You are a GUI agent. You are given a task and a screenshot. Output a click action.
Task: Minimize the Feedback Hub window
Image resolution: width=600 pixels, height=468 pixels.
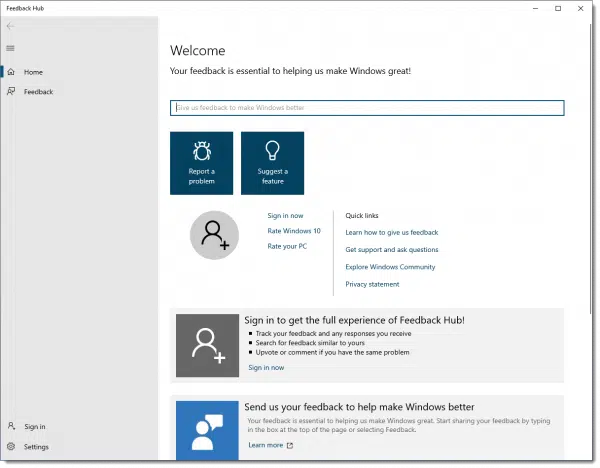coord(535,8)
